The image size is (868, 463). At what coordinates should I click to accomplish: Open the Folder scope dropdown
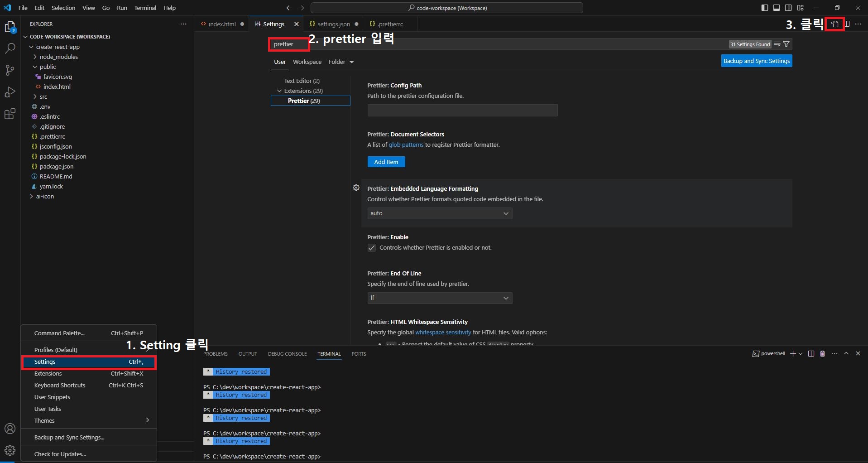[x=341, y=62]
